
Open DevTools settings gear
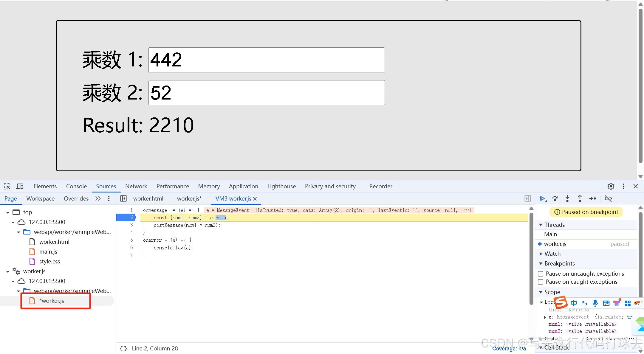tap(611, 186)
